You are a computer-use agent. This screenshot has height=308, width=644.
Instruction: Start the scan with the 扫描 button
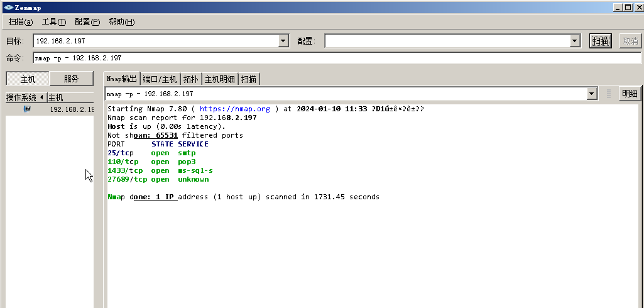601,41
